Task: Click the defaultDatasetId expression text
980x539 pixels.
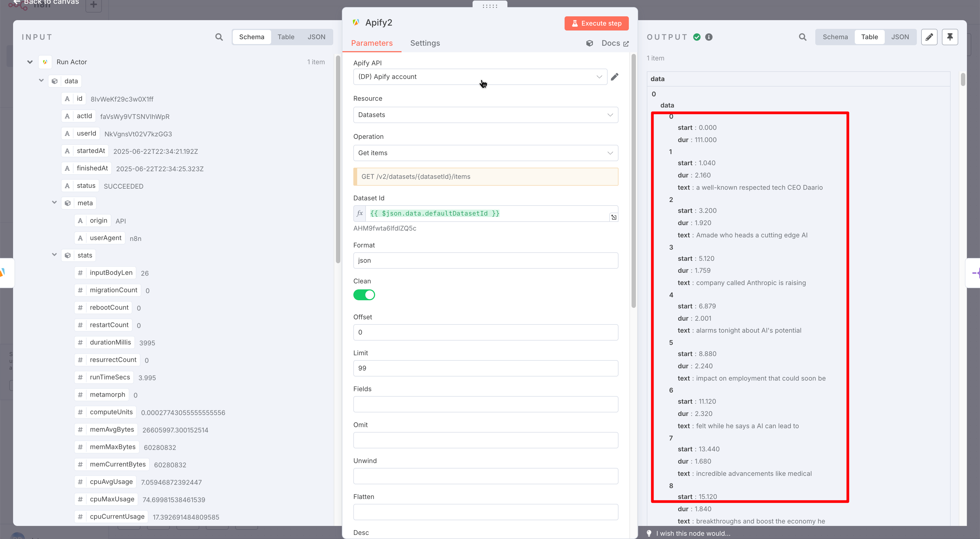Action: pos(434,213)
